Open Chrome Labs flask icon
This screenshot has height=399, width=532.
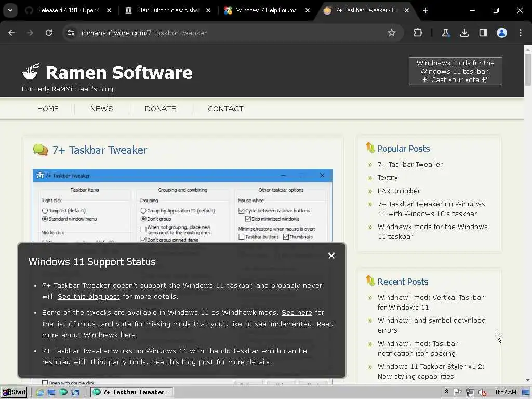[445, 33]
